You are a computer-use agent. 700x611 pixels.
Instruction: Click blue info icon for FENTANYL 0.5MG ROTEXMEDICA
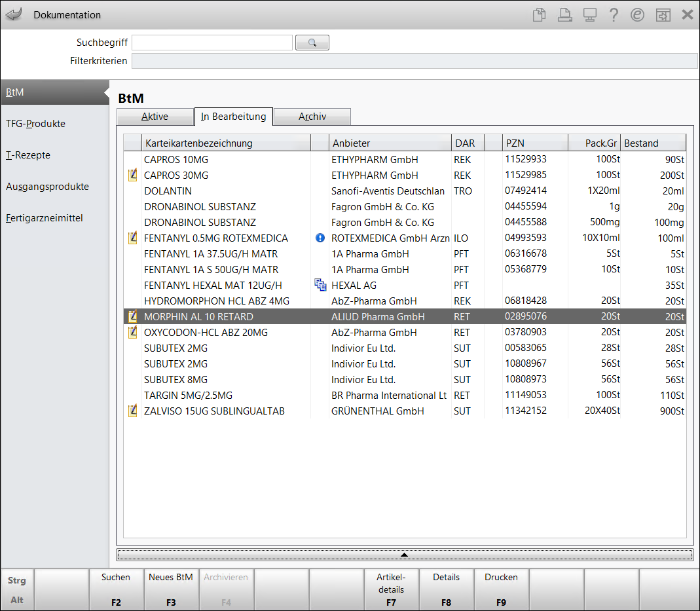pos(320,238)
